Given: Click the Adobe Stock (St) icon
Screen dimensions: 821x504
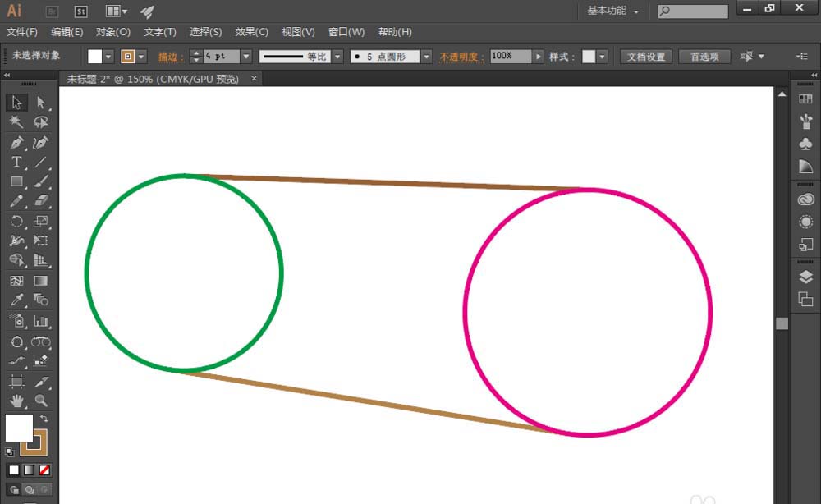Looking at the screenshot, I should 80,11.
